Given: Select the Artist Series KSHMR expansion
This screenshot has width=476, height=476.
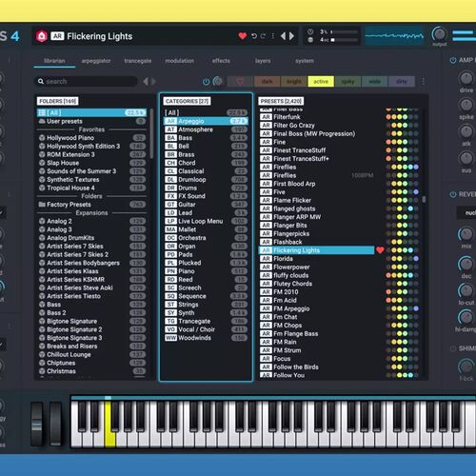Looking at the screenshot, I should click(x=91, y=280).
